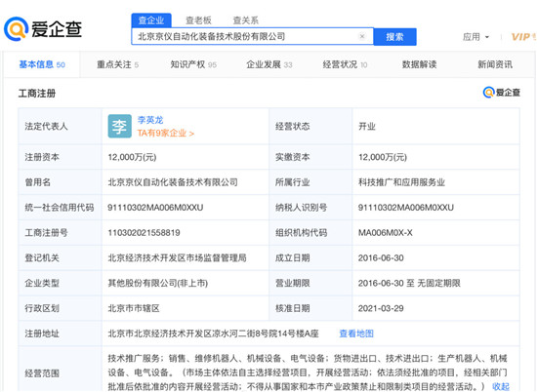Select the authority 北京经济技术开发区市场监督管理局
The height and width of the screenshot is (392, 537).
177,257
